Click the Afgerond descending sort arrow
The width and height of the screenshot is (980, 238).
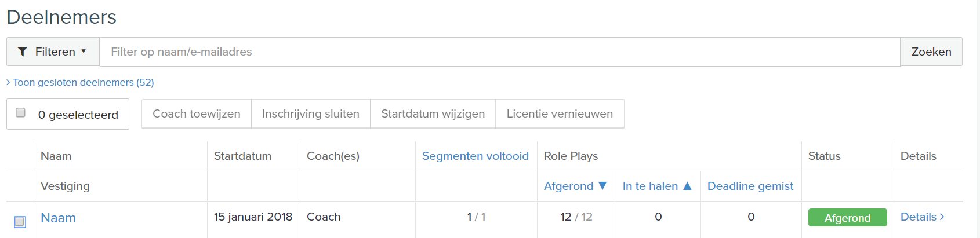602,186
